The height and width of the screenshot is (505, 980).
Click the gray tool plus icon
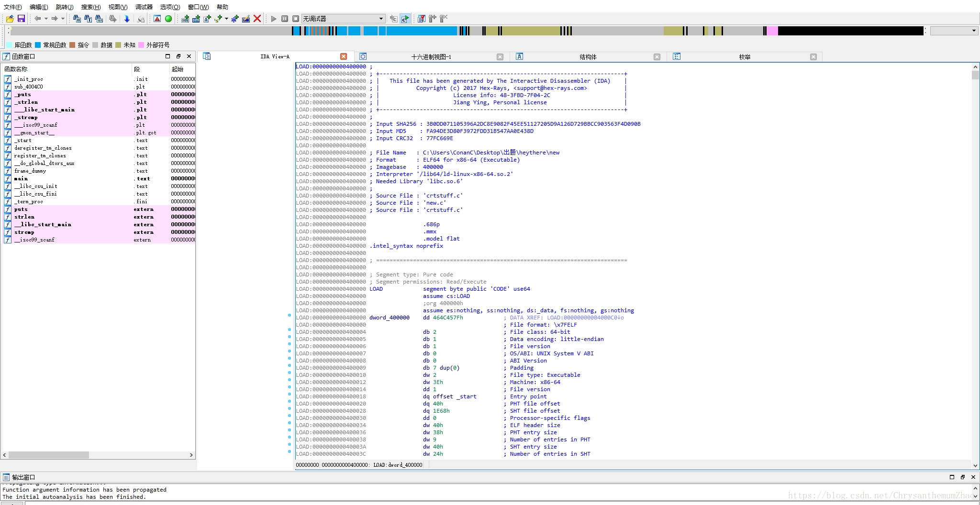(x=433, y=19)
